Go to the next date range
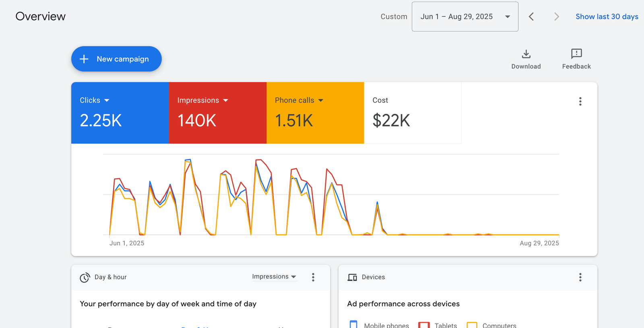This screenshot has height=328, width=644. [x=556, y=17]
